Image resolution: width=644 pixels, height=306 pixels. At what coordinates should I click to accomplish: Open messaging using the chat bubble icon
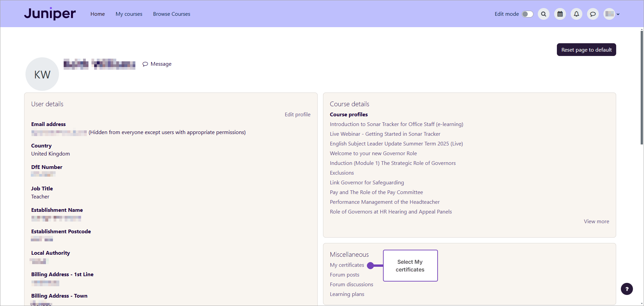point(593,14)
